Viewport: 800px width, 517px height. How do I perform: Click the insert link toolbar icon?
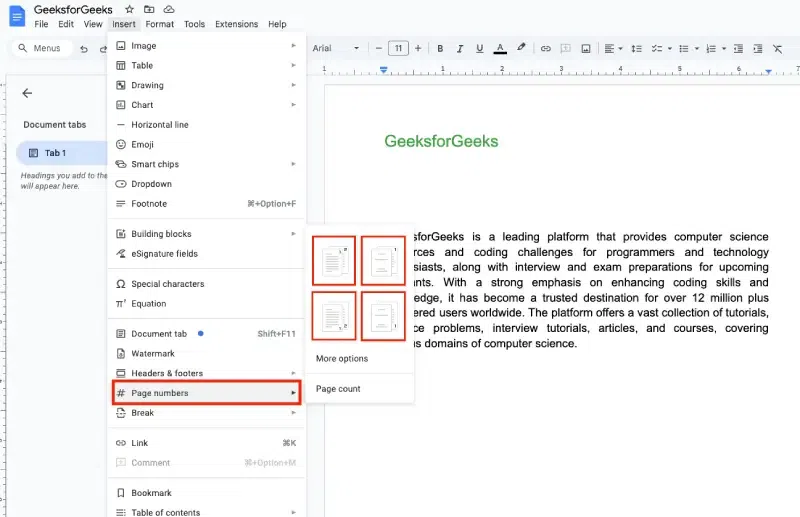tap(545, 48)
